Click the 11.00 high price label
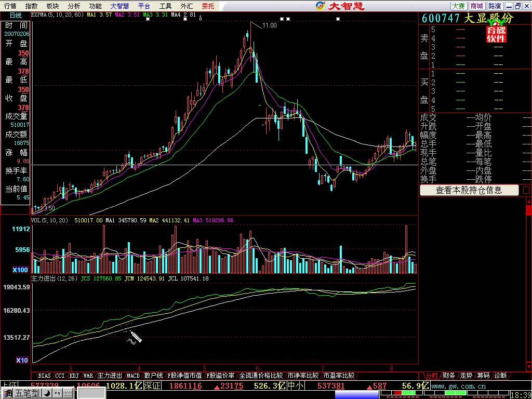 tap(270, 25)
